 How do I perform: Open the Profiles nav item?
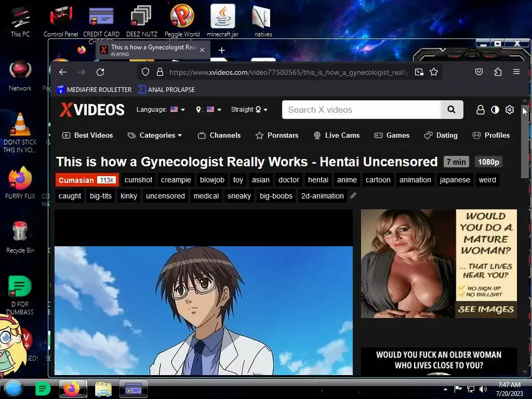491,136
